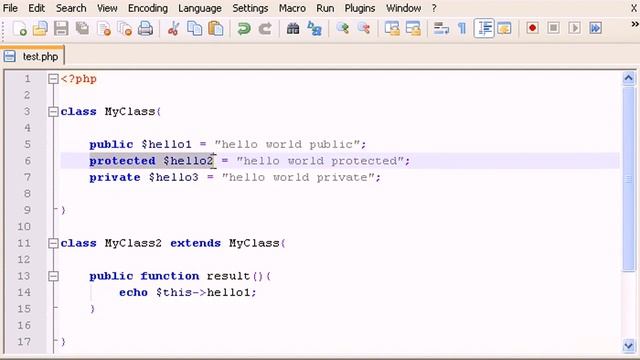Undo the last edit with green arrow

pos(244,29)
